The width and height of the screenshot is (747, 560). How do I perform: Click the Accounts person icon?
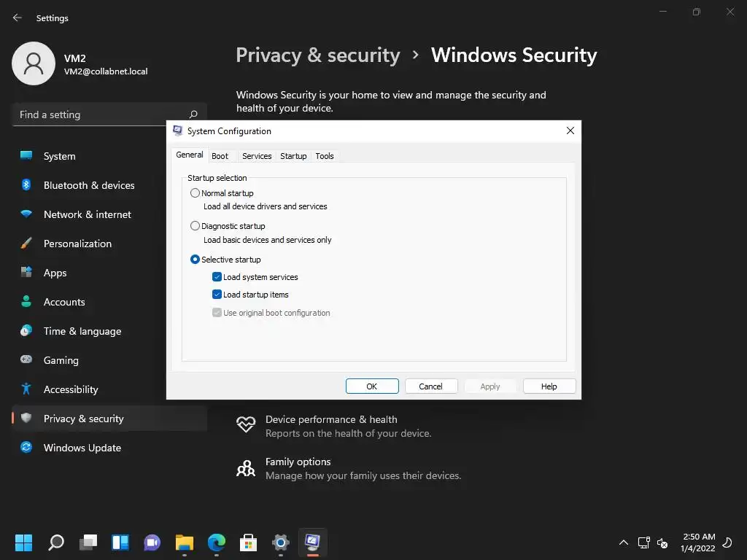pos(26,301)
